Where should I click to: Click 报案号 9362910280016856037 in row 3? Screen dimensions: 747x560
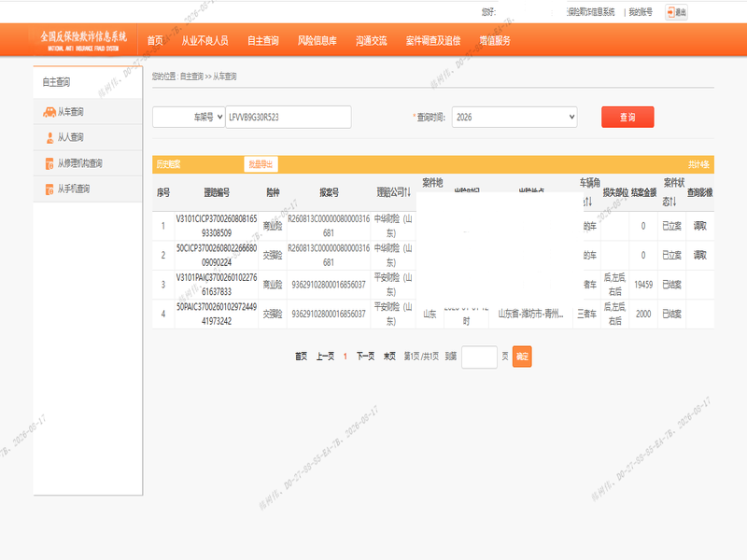(x=329, y=285)
